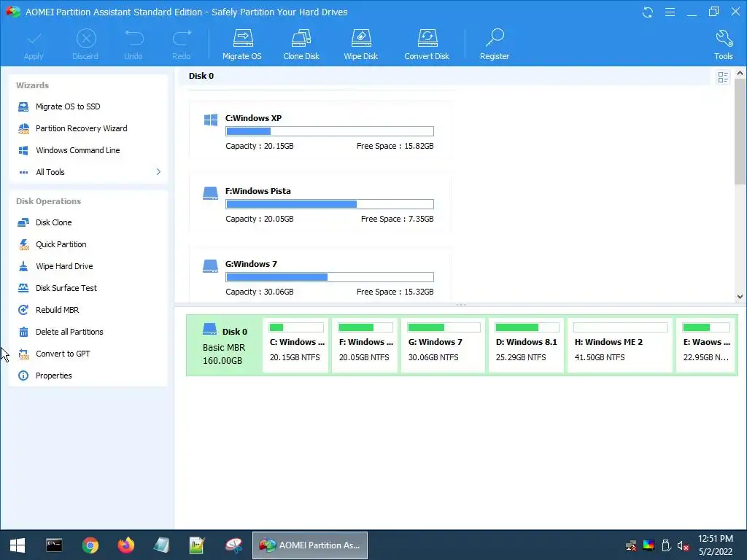Open the hamburger menu in title bar

pos(670,12)
